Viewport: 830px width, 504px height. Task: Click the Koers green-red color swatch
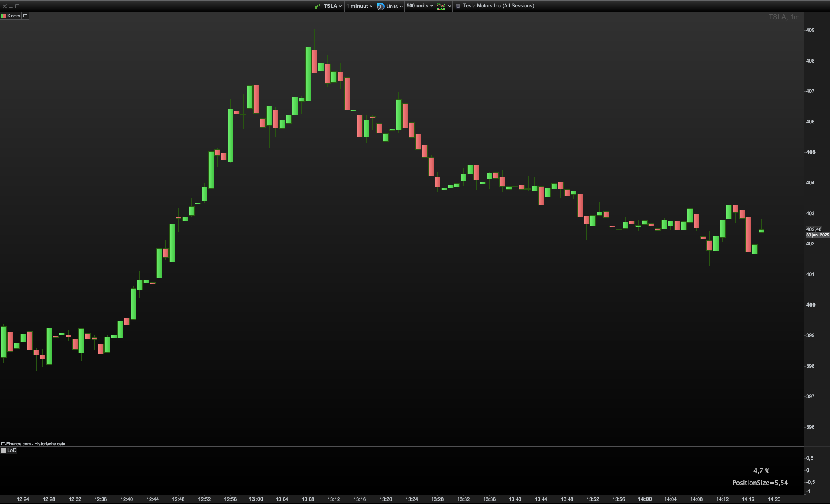[x=3, y=16]
